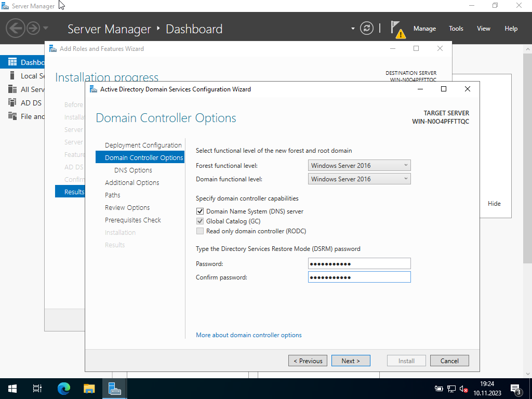Click the Previous button
Screen dimensions: 532x399
tap(308, 361)
